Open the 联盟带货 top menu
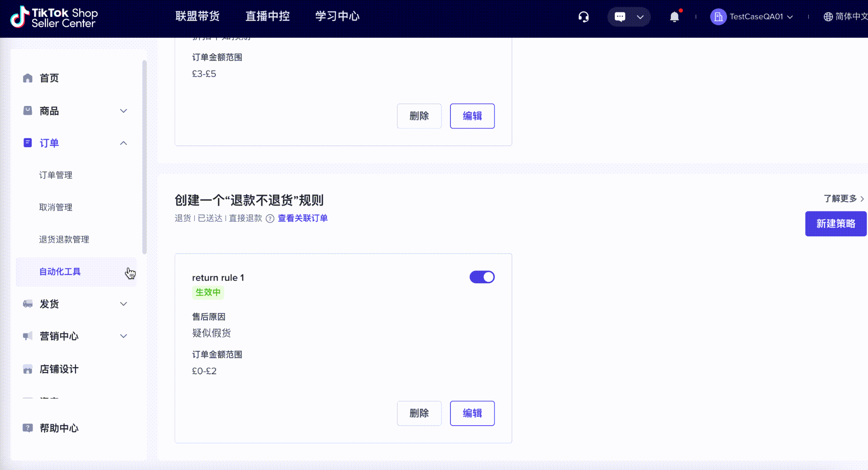The width and height of the screenshot is (868, 470). pyautogui.click(x=197, y=16)
